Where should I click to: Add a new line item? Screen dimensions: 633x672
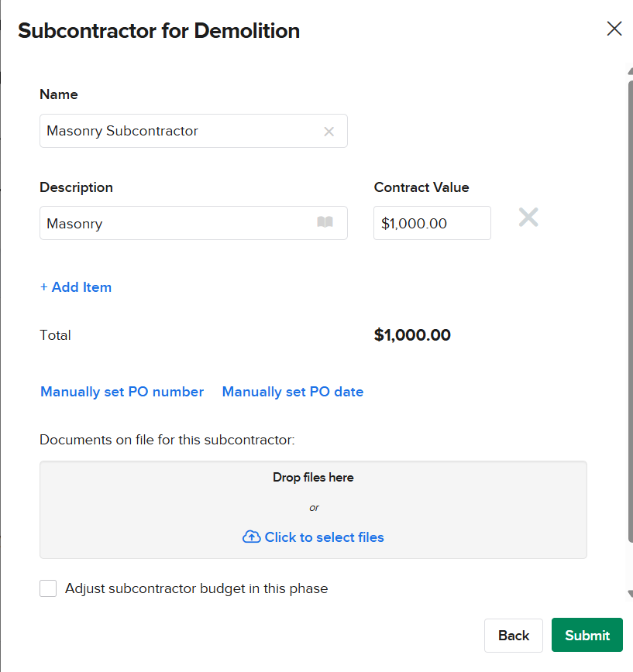[76, 287]
